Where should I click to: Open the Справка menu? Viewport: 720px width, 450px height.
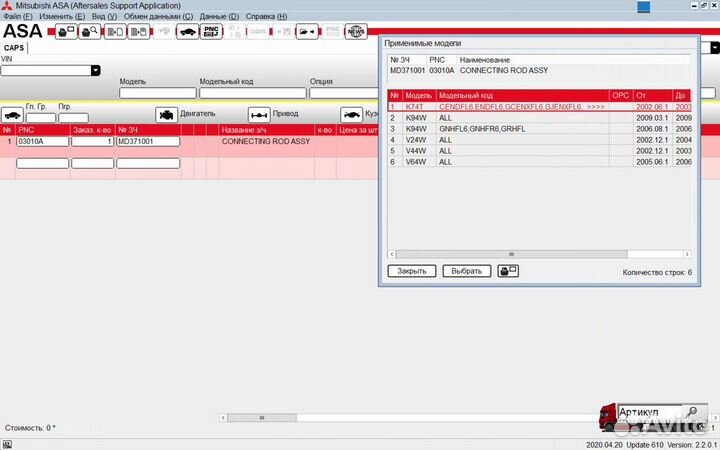tap(266, 17)
